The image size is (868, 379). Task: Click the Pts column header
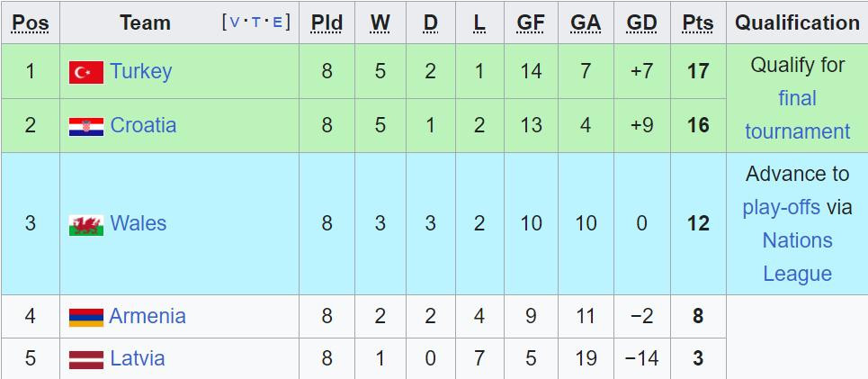tap(697, 23)
